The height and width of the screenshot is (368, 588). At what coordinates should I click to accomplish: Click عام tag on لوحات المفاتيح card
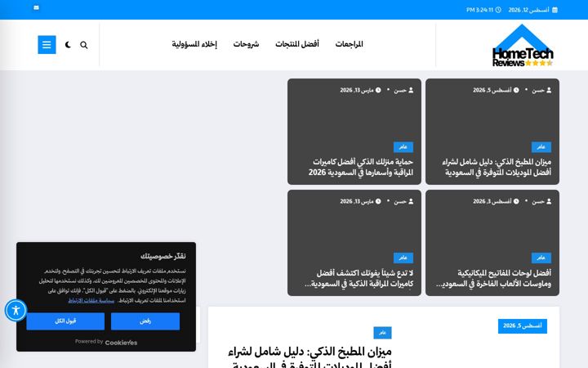pos(541,258)
